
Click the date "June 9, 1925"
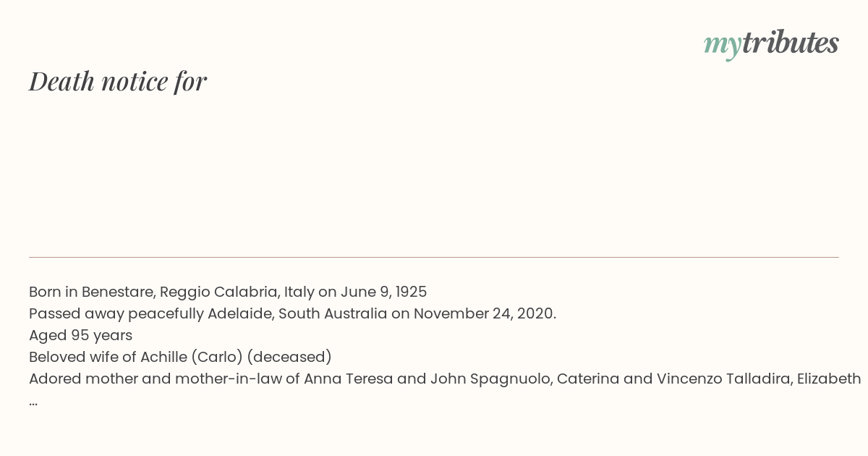pos(382,292)
